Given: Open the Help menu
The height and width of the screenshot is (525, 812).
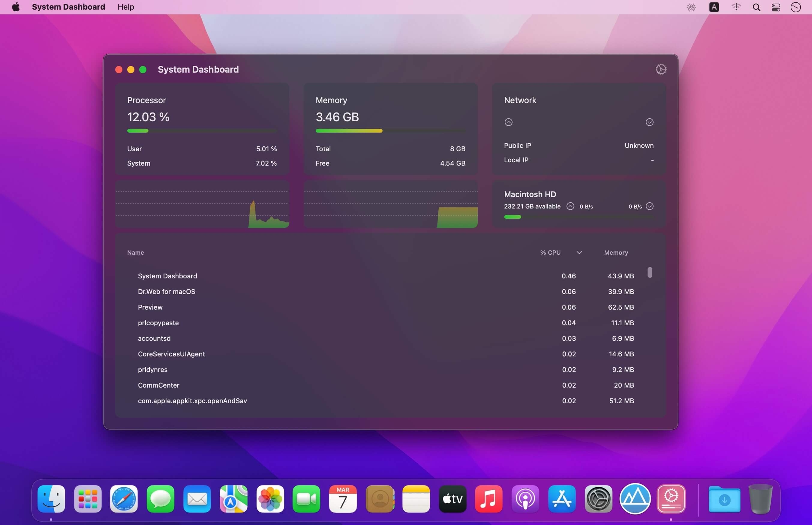Looking at the screenshot, I should click(126, 7).
